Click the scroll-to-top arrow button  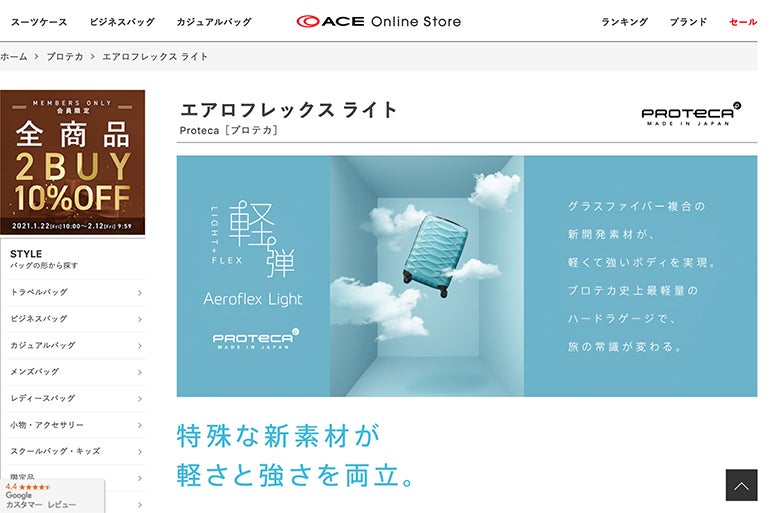[741, 485]
